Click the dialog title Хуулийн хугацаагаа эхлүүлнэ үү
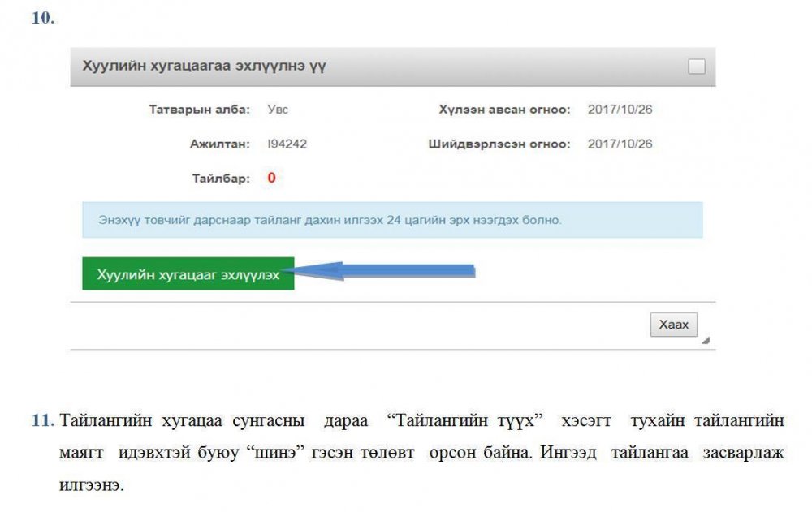Viewport: 812px width, 512px height. pyautogui.click(x=204, y=67)
